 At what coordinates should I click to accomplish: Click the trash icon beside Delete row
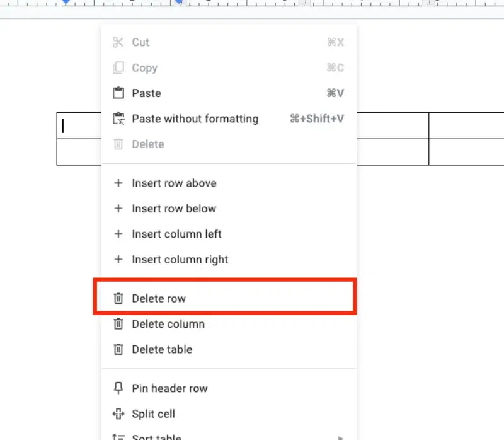[118, 298]
